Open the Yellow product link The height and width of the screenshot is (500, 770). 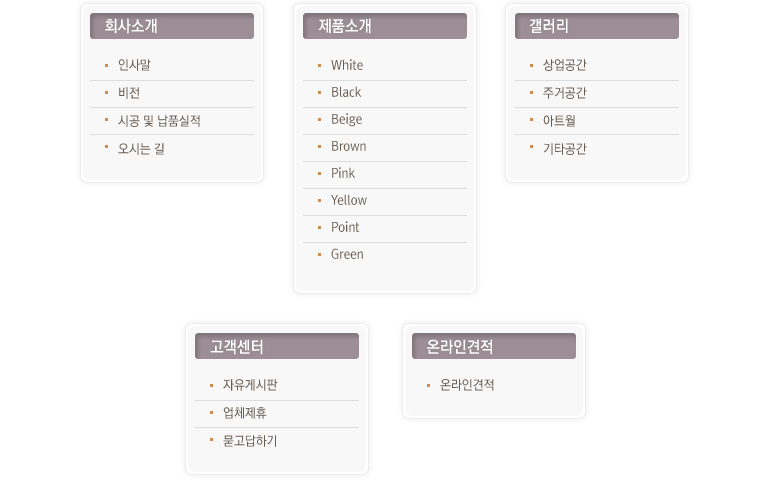349,200
